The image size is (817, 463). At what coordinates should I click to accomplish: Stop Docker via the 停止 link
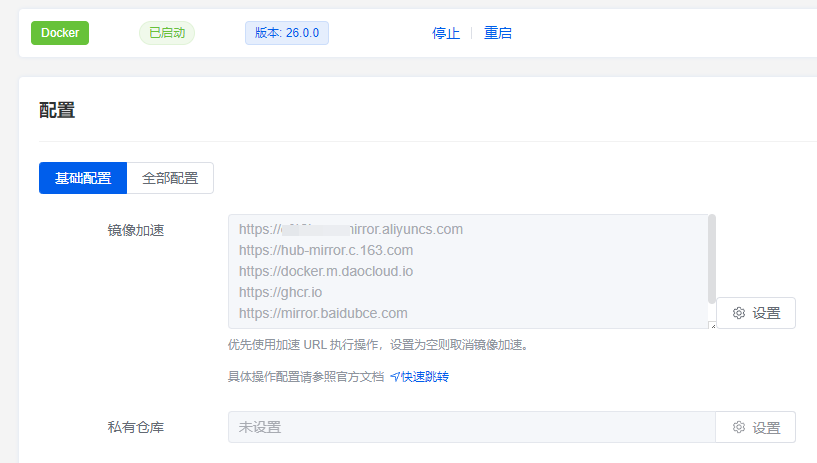446,33
